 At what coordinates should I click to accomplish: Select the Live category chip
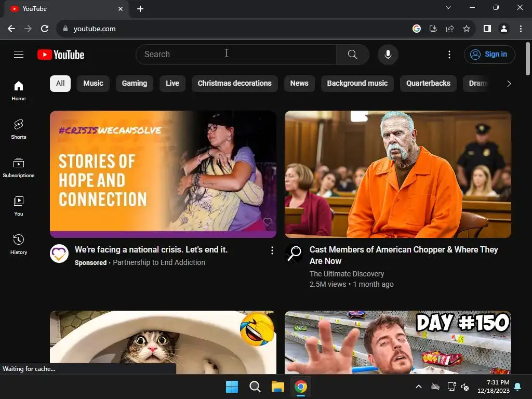tap(172, 84)
